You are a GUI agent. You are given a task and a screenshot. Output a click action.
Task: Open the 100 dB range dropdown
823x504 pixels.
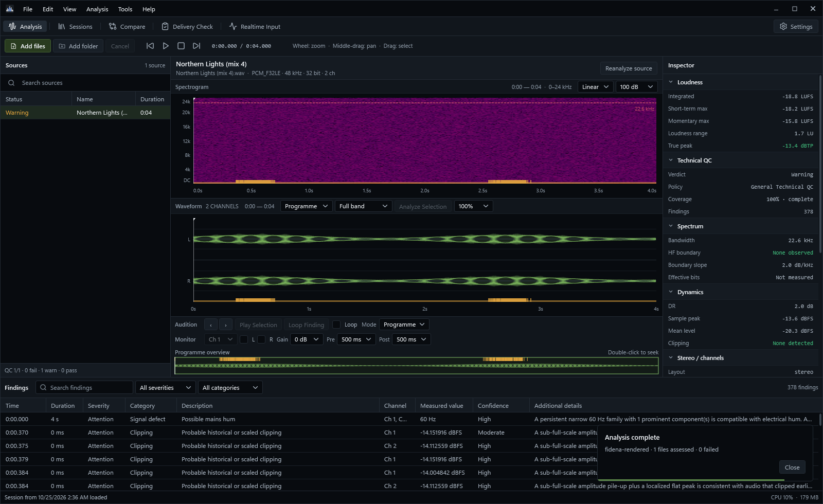636,87
